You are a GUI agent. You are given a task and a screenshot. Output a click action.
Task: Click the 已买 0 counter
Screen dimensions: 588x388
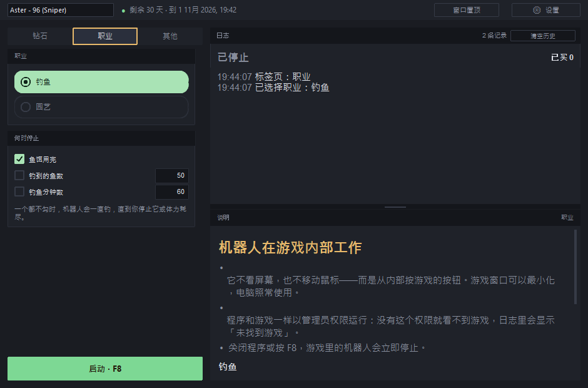pos(562,58)
